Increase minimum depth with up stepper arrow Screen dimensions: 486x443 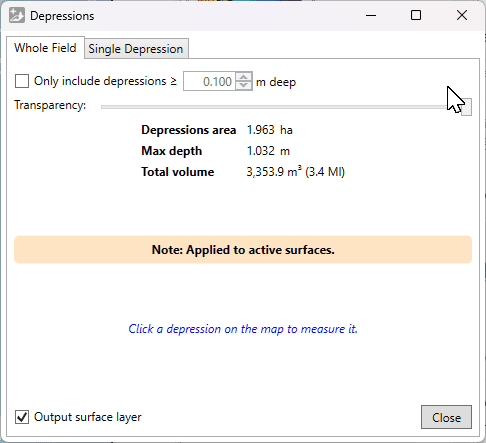(244, 77)
